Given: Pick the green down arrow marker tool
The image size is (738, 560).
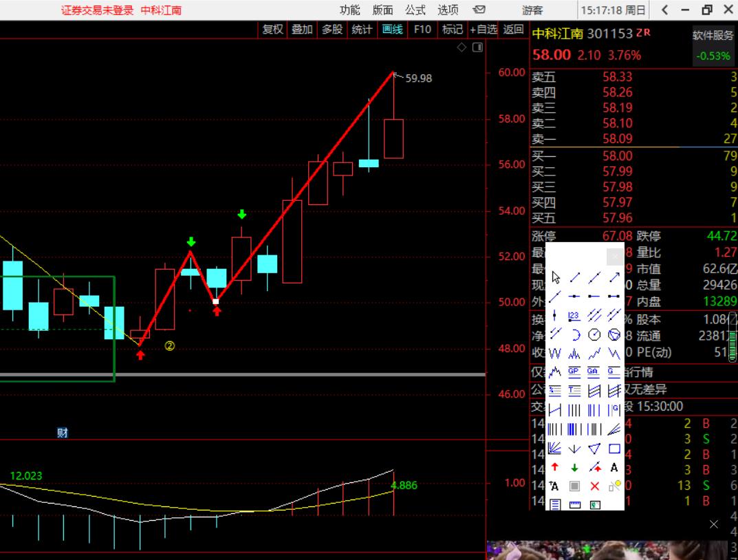Looking at the screenshot, I should click(574, 468).
